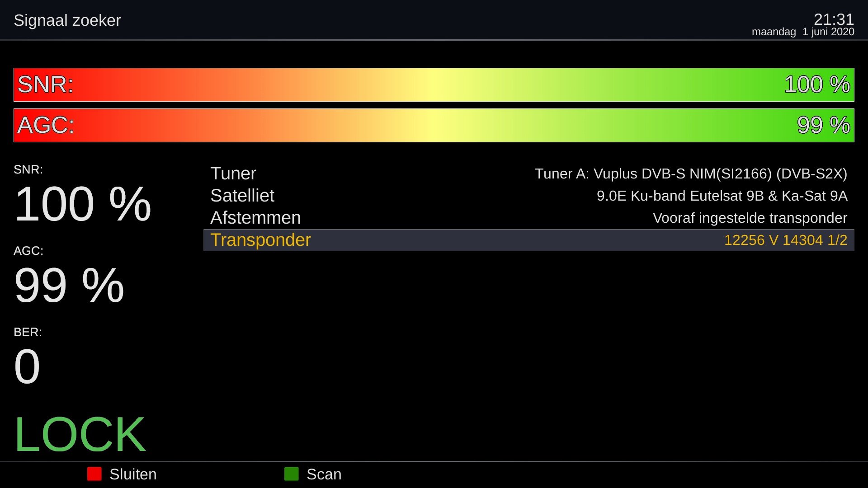Image resolution: width=868 pixels, height=488 pixels.
Task: Change the transponder value 12256 V 14304
Action: [x=785, y=240]
